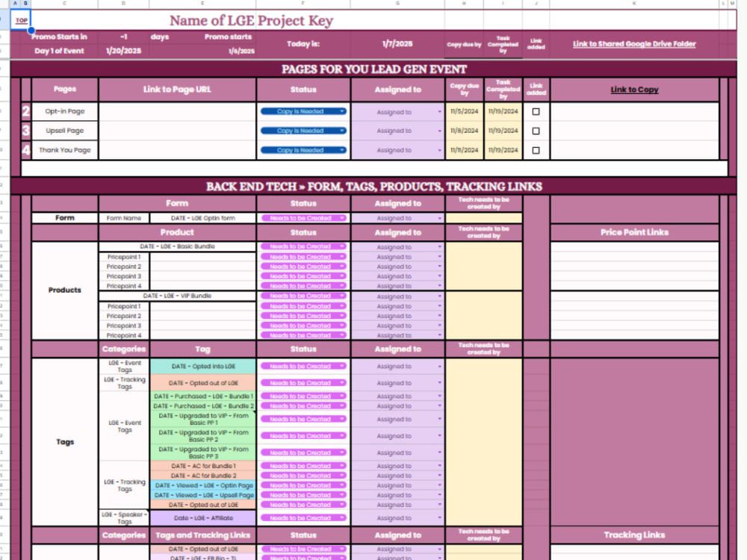Select DATE - AC for Bundle 2 tag

click(x=203, y=476)
